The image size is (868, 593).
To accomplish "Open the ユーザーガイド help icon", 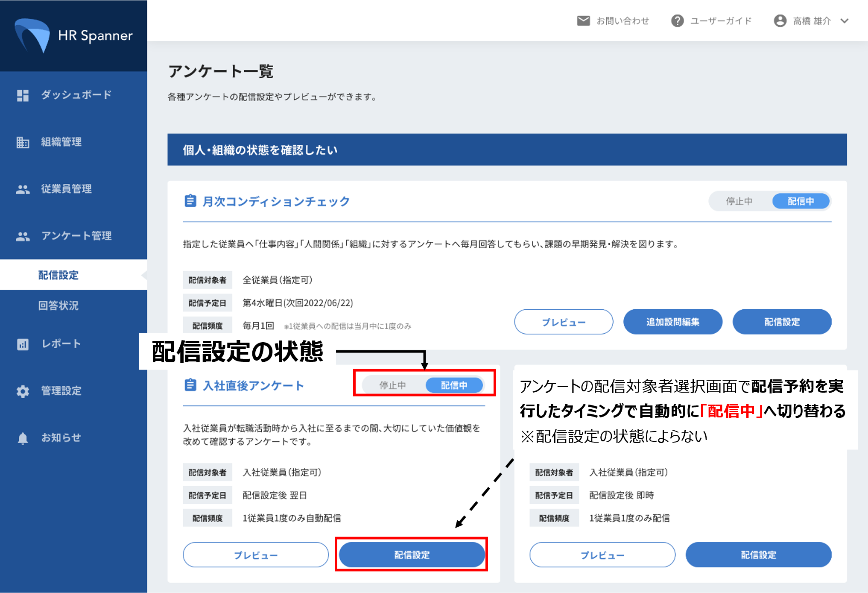I will [x=677, y=21].
